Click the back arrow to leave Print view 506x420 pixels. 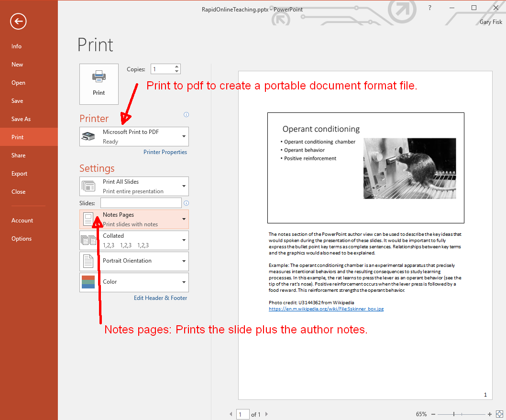pos(18,22)
